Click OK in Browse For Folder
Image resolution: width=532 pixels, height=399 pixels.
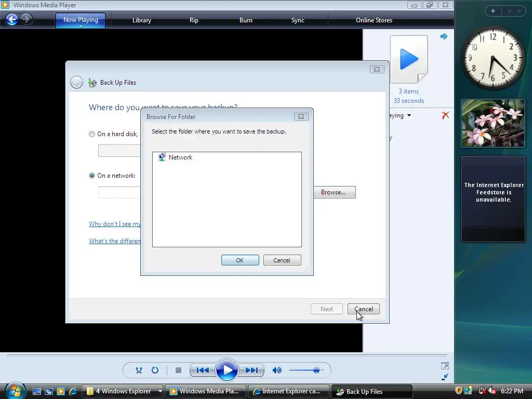(240, 260)
